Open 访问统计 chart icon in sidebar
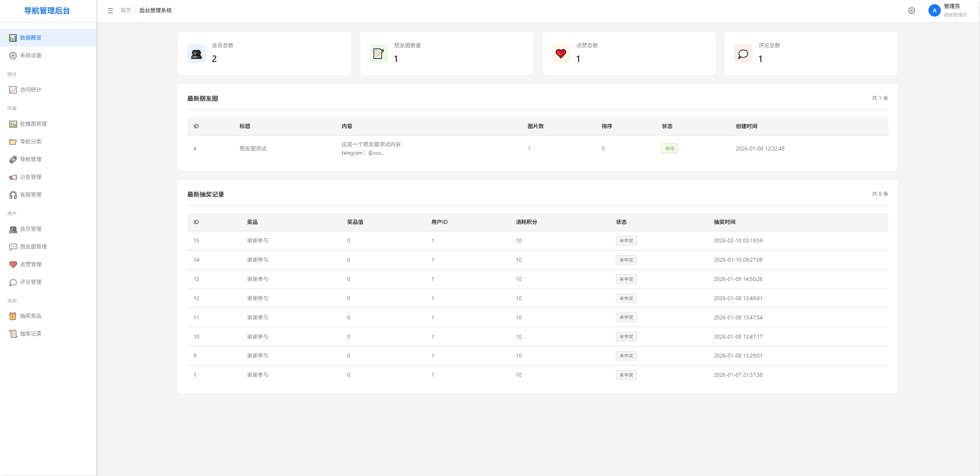 point(13,90)
